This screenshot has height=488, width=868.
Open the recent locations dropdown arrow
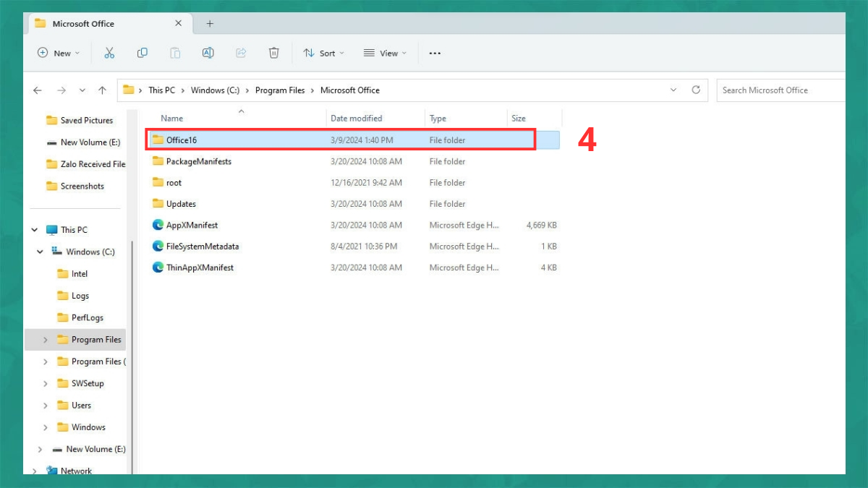point(82,90)
